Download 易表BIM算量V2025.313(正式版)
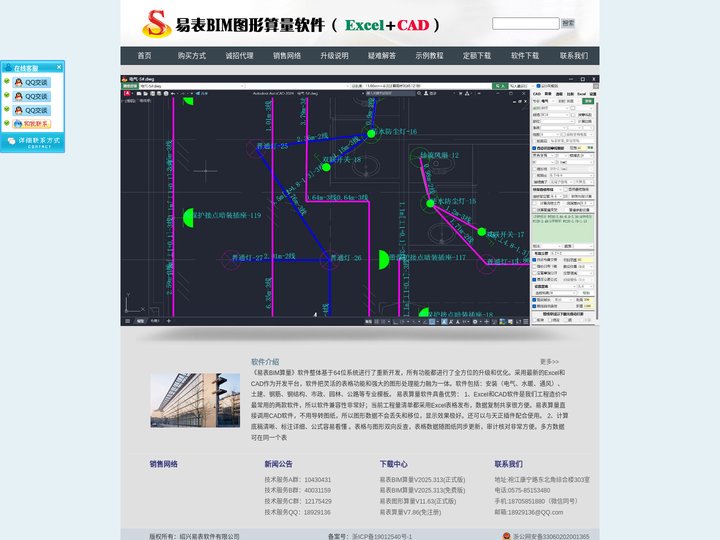The height and width of the screenshot is (540, 720). [x=422, y=480]
